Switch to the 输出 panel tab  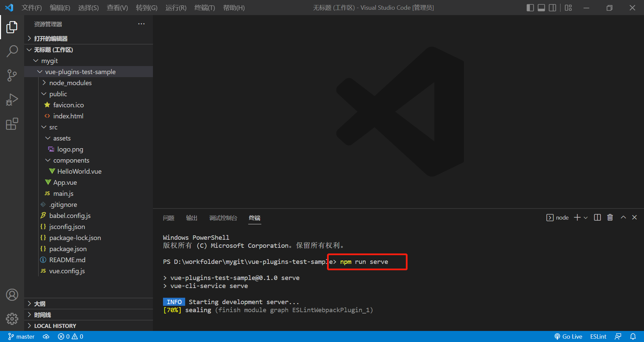point(192,218)
